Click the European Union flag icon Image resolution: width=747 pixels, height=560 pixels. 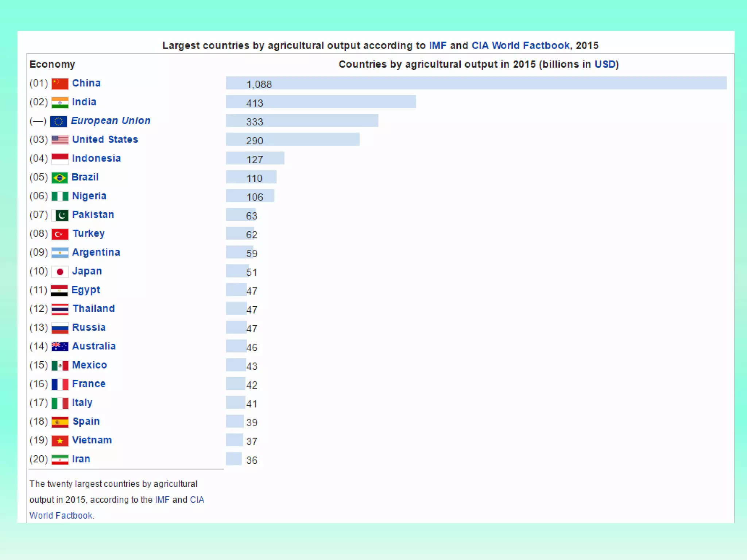click(x=58, y=121)
